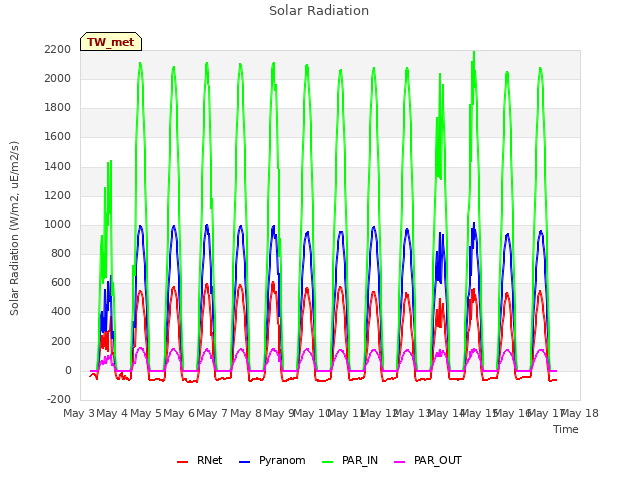Viewport: 640px width, 480px height.
Task: Click the May 6 x-axis tick label
Action: click(x=179, y=413)
